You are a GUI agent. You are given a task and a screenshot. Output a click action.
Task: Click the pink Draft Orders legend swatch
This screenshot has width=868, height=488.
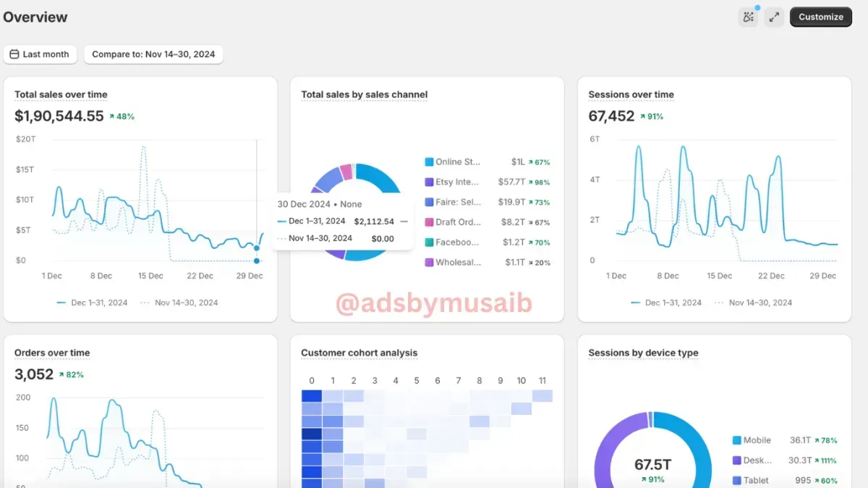429,222
